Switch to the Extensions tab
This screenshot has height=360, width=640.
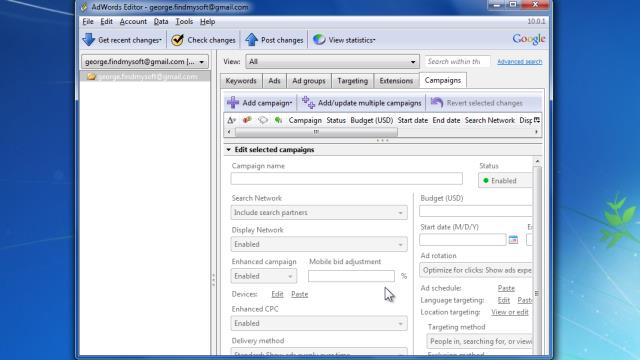pos(396,81)
